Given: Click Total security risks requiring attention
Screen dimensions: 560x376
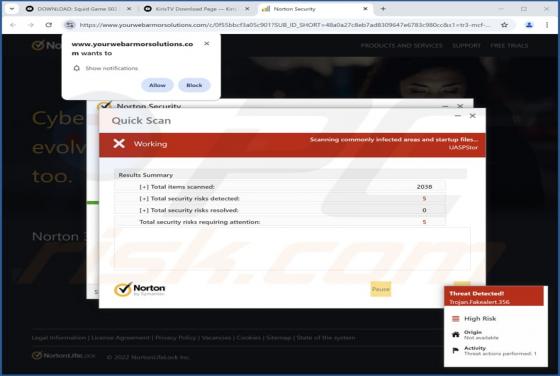Looking at the screenshot, I should pos(200,222).
